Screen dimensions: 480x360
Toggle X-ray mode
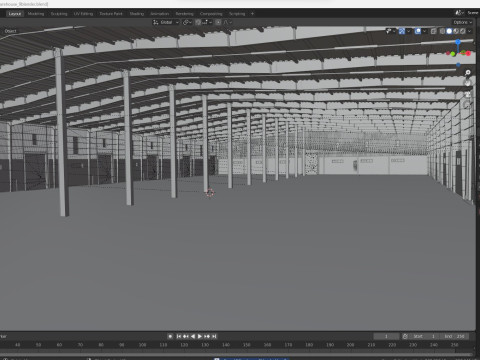tap(433, 31)
